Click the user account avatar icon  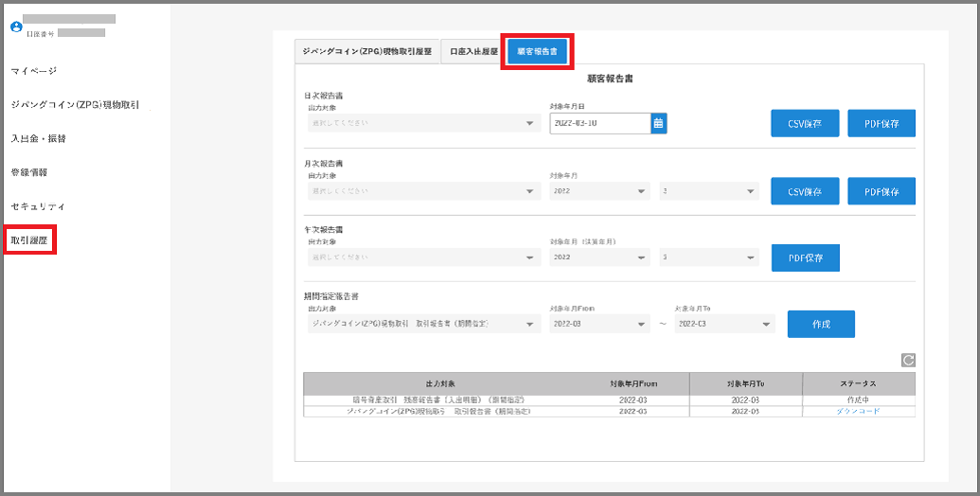[x=16, y=27]
